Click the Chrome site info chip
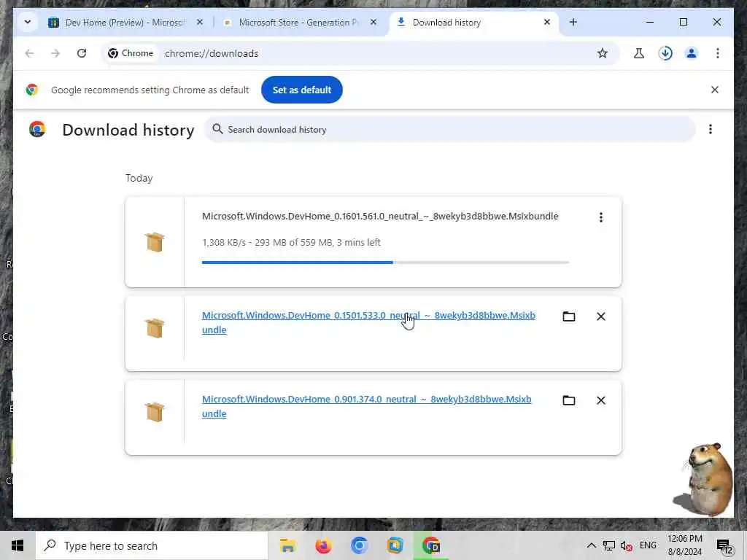Viewport: 747px width, 560px height. [x=131, y=53]
